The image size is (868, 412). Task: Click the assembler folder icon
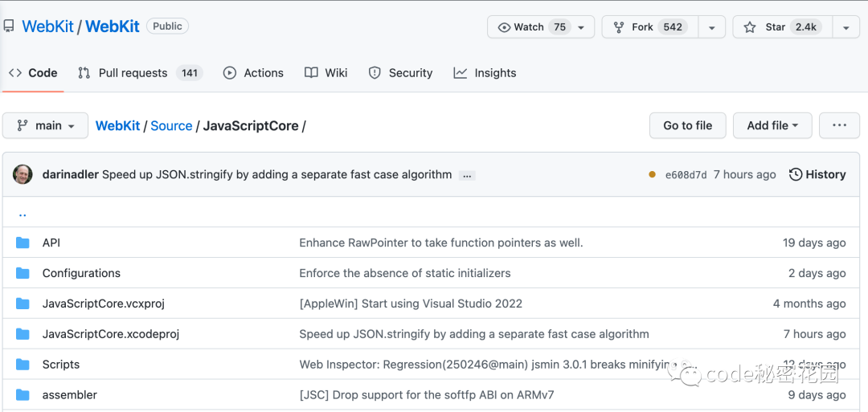[23, 395]
